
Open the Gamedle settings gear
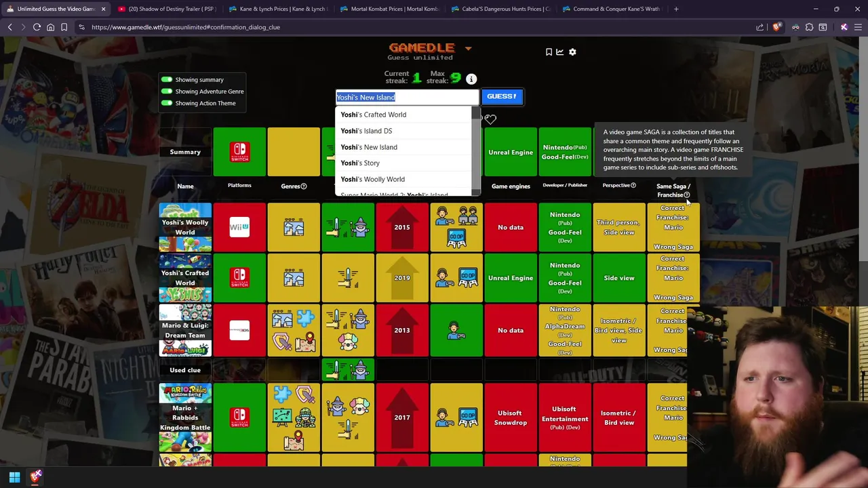pyautogui.click(x=572, y=52)
